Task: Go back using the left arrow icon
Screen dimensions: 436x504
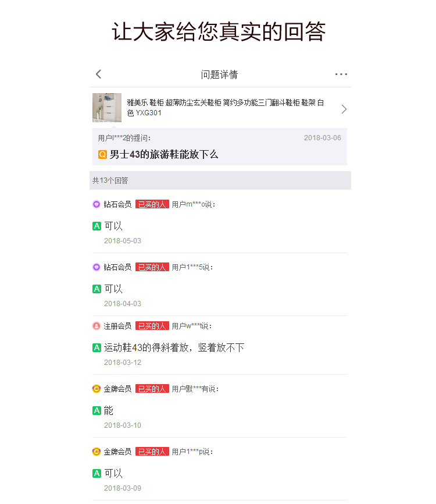Action: click(x=99, y=74)
